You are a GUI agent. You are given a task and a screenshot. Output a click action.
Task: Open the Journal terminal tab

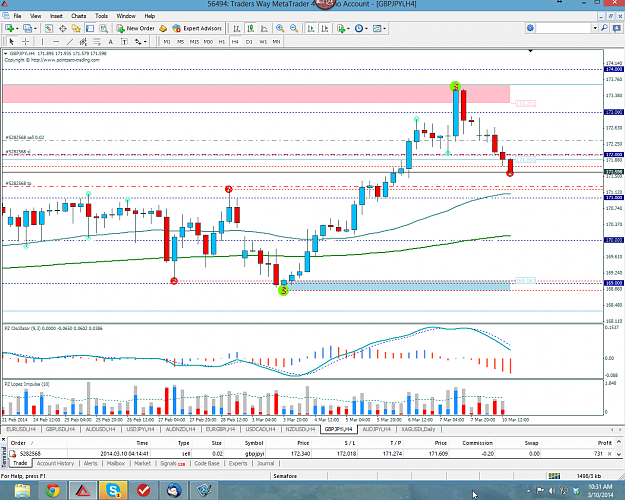[x=265, y=463]
